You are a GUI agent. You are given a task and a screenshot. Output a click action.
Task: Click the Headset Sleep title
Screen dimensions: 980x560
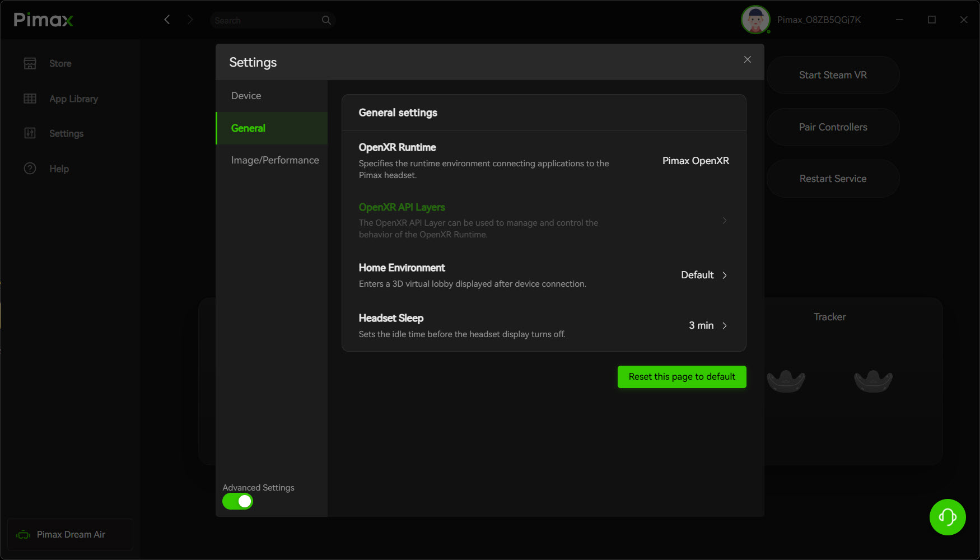[391, 318]
